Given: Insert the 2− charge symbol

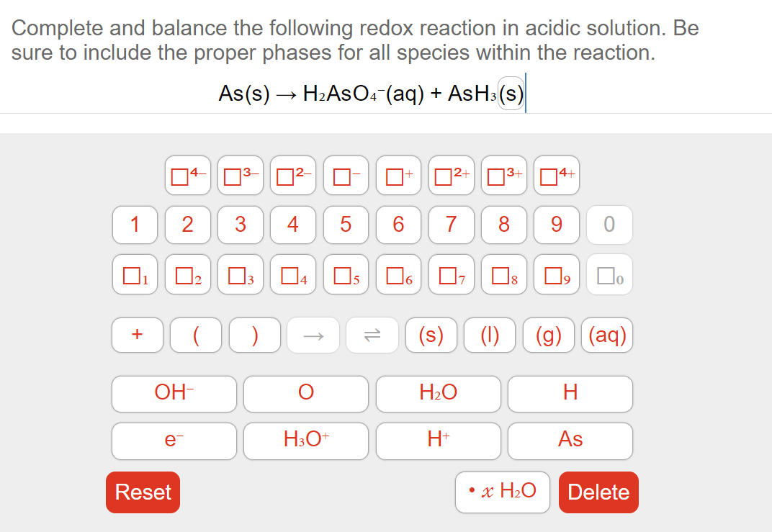Looking at the screenshot, I should 292,175.
